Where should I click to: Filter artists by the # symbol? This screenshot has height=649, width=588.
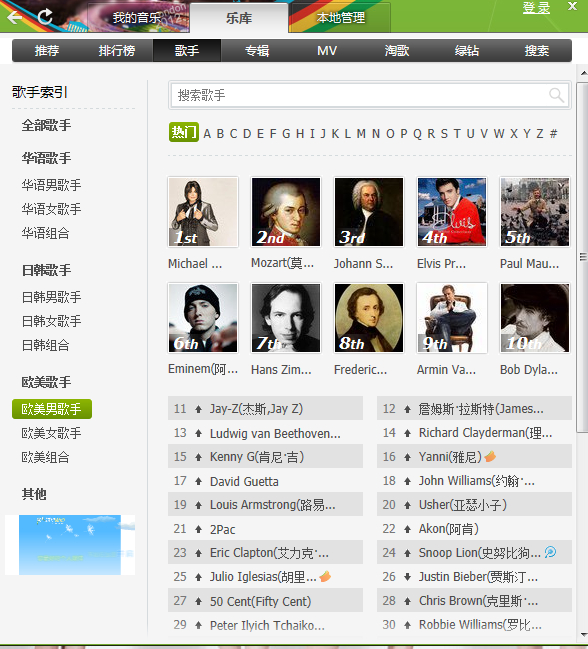point(553,134)
